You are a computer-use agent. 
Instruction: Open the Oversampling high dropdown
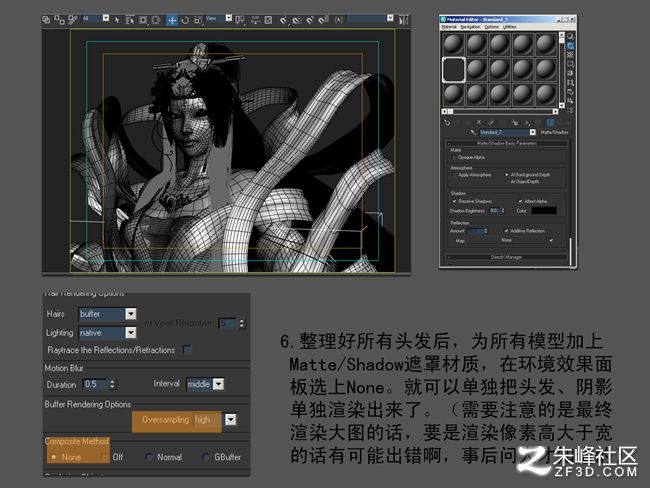click(x=230, y=420)
